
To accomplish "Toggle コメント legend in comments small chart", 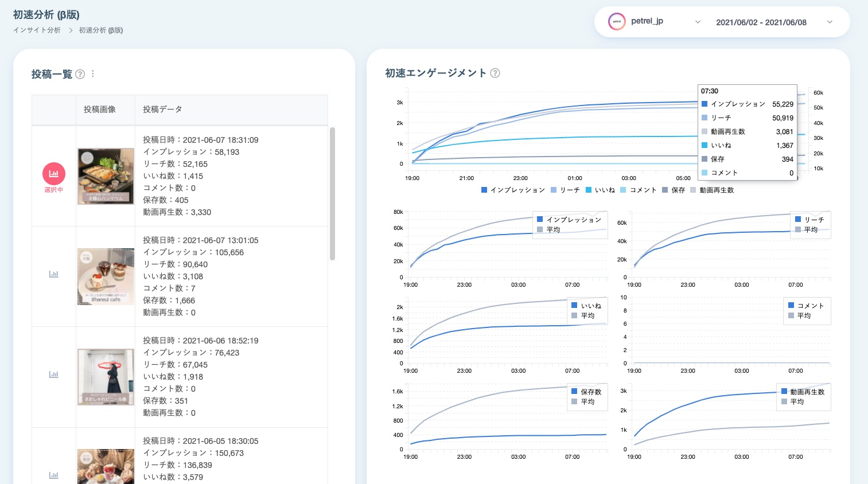I will pyautogui.click(x=806, y=306).
